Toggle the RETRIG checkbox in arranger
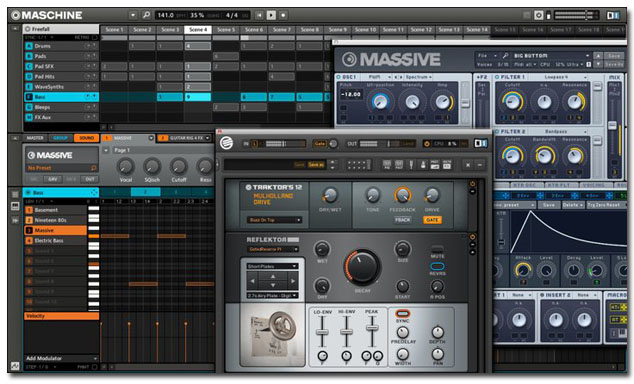 [x=95, y=38]
